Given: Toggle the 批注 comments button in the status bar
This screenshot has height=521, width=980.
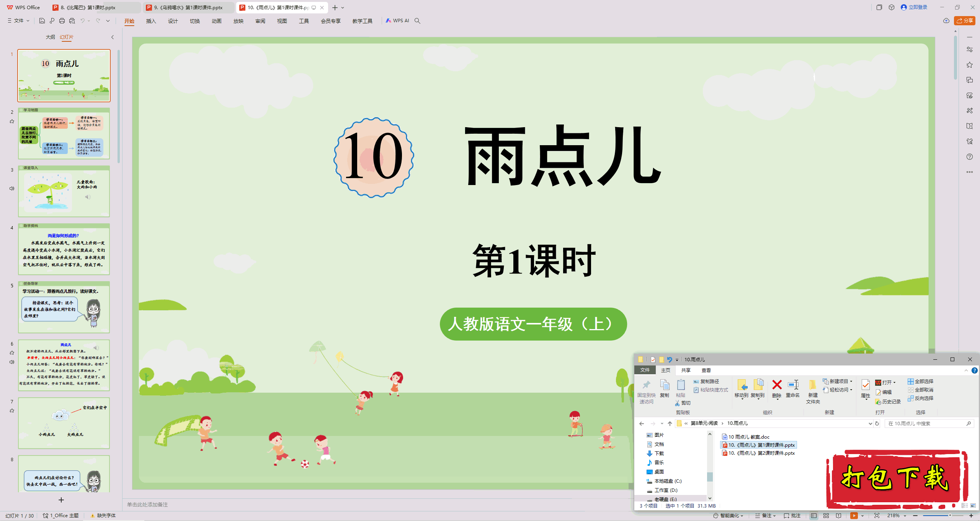Looking at the screenshot, I should click(x=792, y=516).
